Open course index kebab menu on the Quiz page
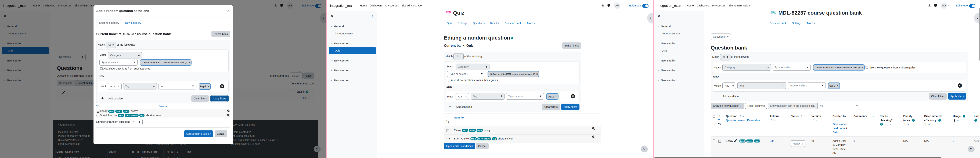The height and width of the screenshot is (158, 980). 372,16
